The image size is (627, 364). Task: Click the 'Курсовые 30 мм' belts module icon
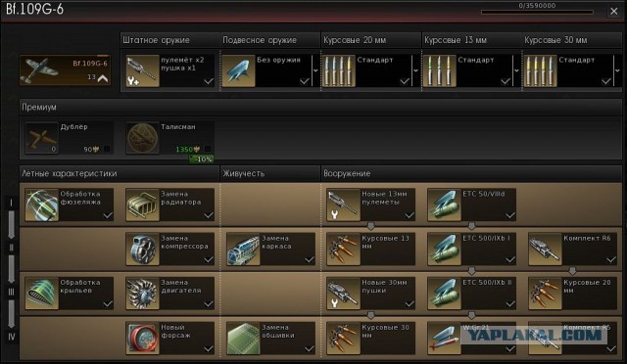[344, 339]
